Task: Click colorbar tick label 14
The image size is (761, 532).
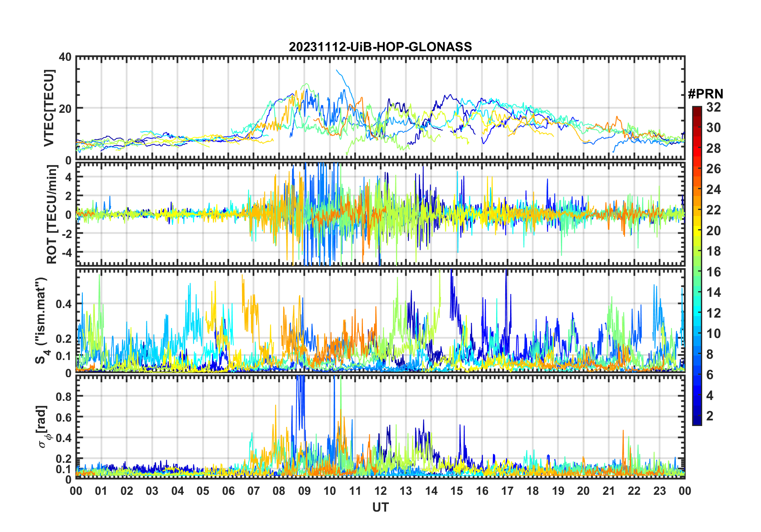Action: pos(713,292)
